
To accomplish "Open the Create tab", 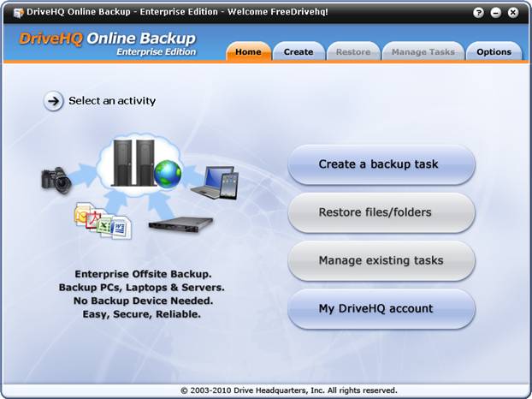I will click(299, 52).
